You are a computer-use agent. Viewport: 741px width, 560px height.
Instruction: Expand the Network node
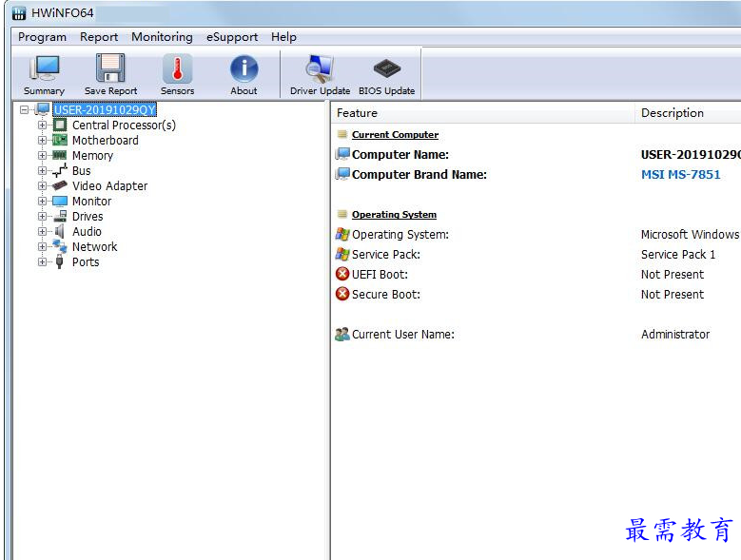tap(42, 246)
